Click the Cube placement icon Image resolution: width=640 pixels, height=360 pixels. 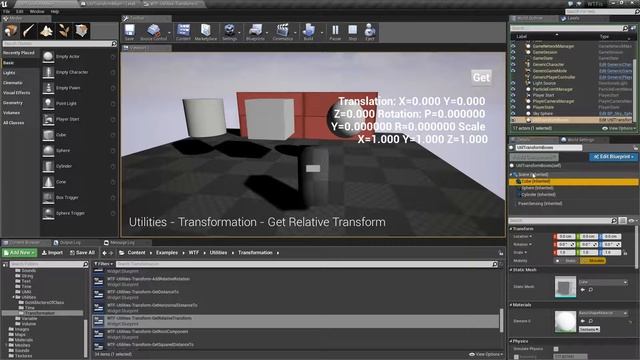48,135
